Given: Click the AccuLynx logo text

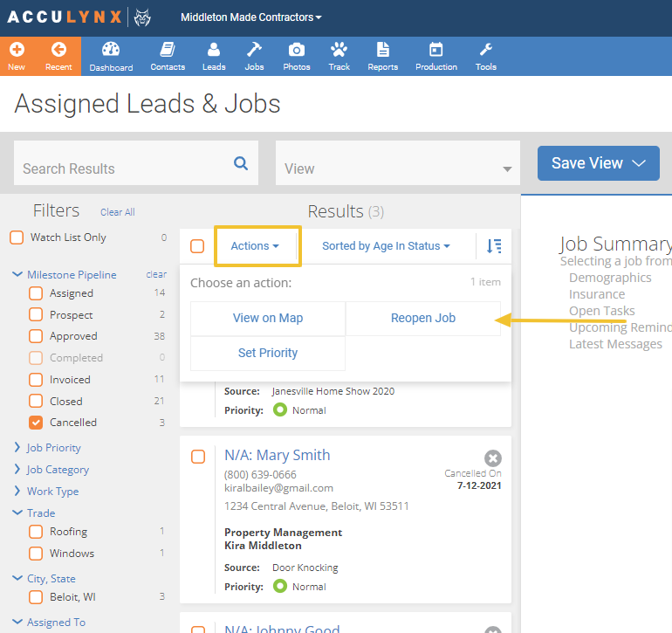Looking at the screenshot, I should click(65, 17).
